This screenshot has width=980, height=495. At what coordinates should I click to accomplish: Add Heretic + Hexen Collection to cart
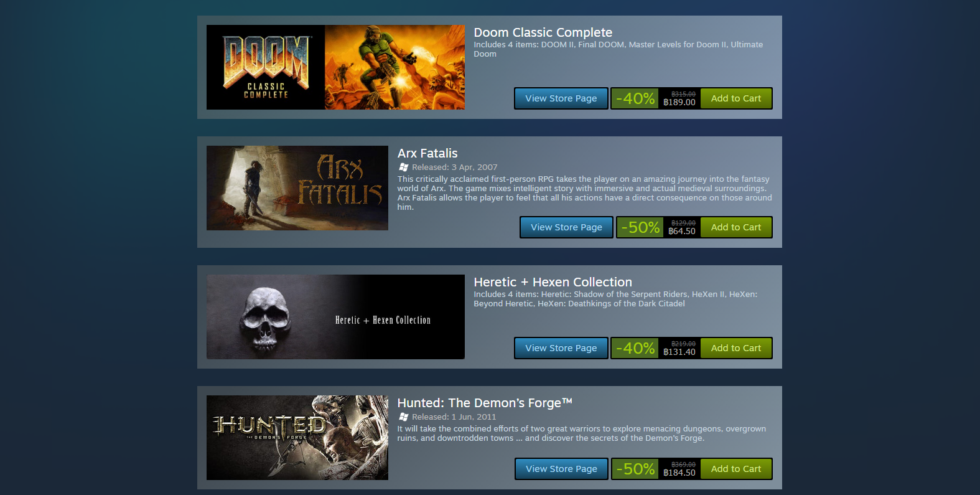coord(736,348)
